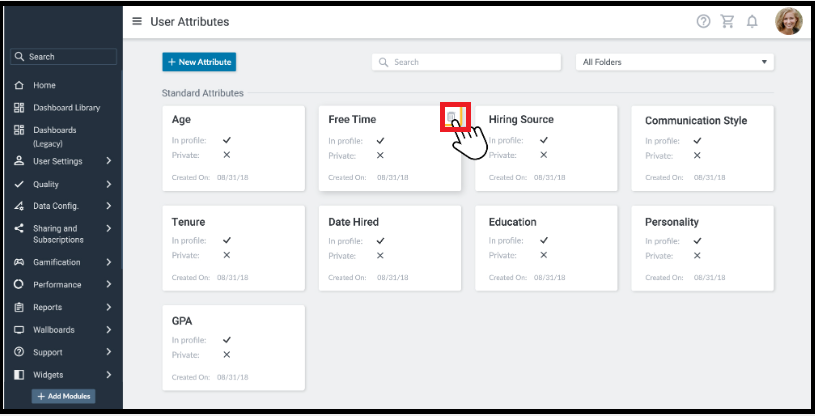Screen dimensions: 815x416
Task: Click the Performance circle icon
Action: tap(19, 284)
